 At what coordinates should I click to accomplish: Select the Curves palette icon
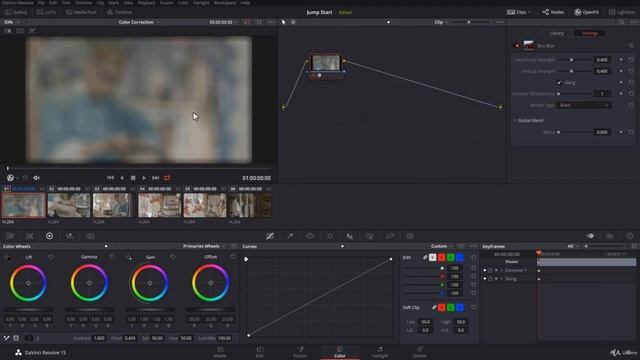pos(270,236)
